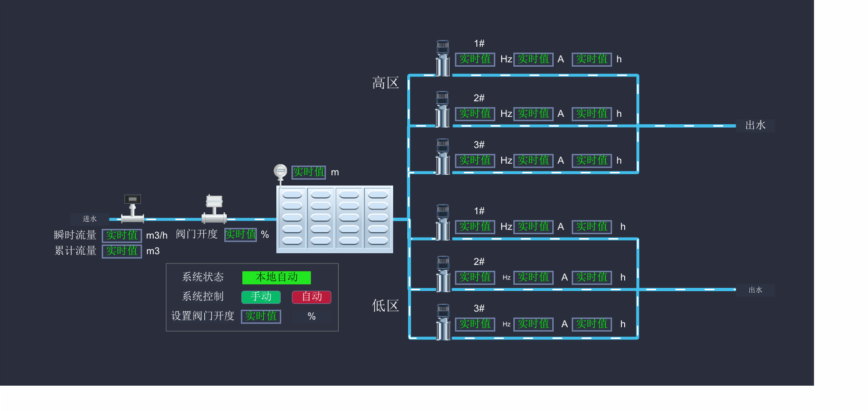The image size is (868, 411).
Task: Switch system control to 自动 mode
Action: coord(311,297)
